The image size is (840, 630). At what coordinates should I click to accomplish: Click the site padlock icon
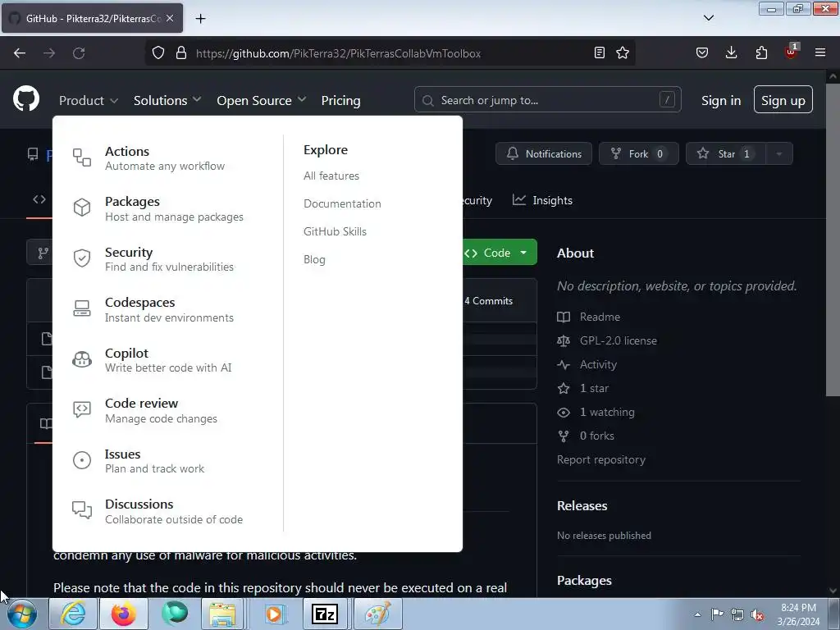click(x=181, y=53)
